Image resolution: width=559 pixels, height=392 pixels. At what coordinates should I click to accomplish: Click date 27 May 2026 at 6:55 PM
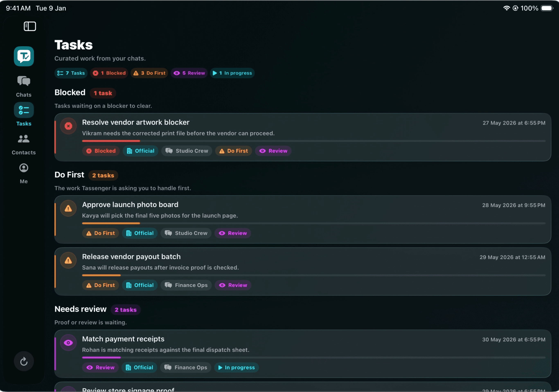click(514, 123)
